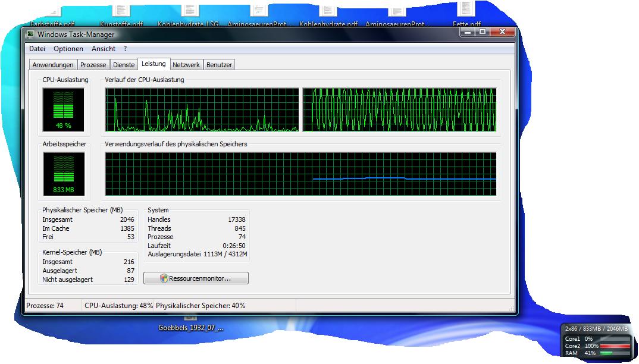Switch to the Prozesse tab

pos(93,65)
